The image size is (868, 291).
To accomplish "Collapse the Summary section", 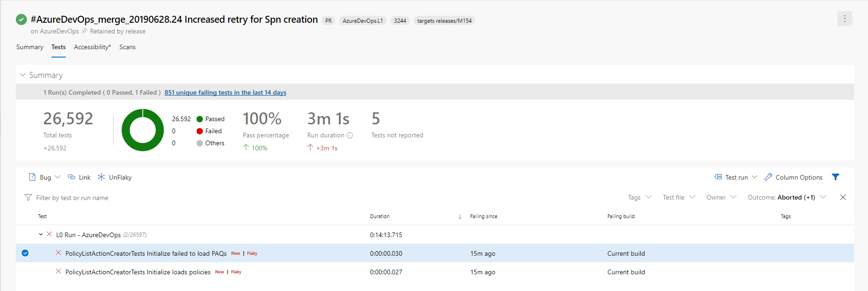I will point(22,75).
